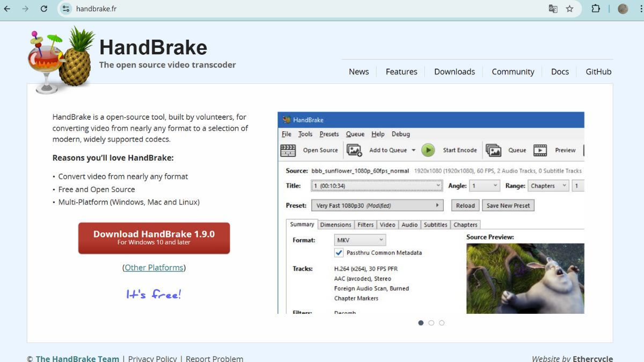The image size is (644, 362).
Task: Open the Presets menu
Action: [x=329, y=134]
